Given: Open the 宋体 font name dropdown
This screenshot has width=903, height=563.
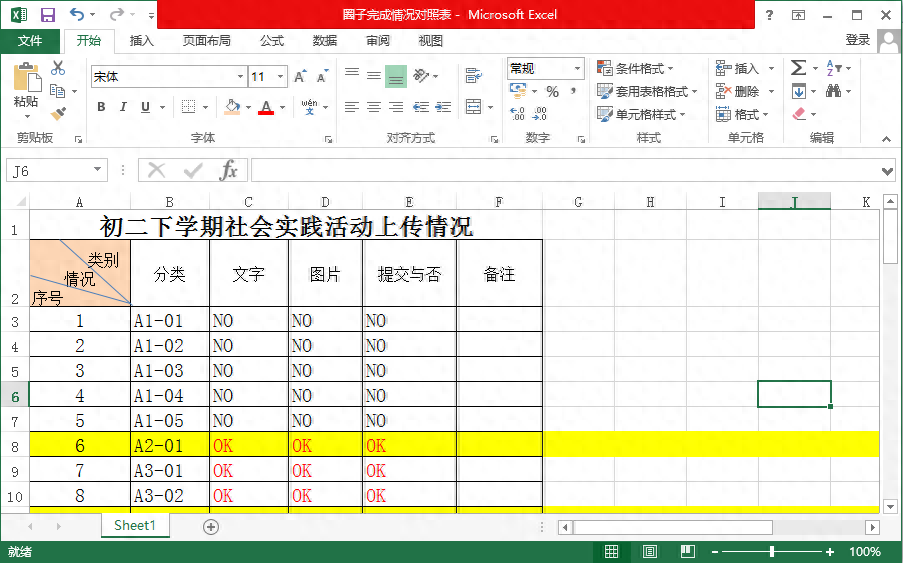Looking at the screenshot, I should point(240,76).
